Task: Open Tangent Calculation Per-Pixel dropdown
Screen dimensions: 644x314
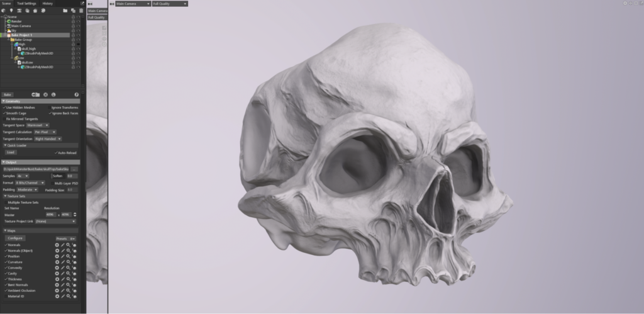Action: click(x=45, y=132)
